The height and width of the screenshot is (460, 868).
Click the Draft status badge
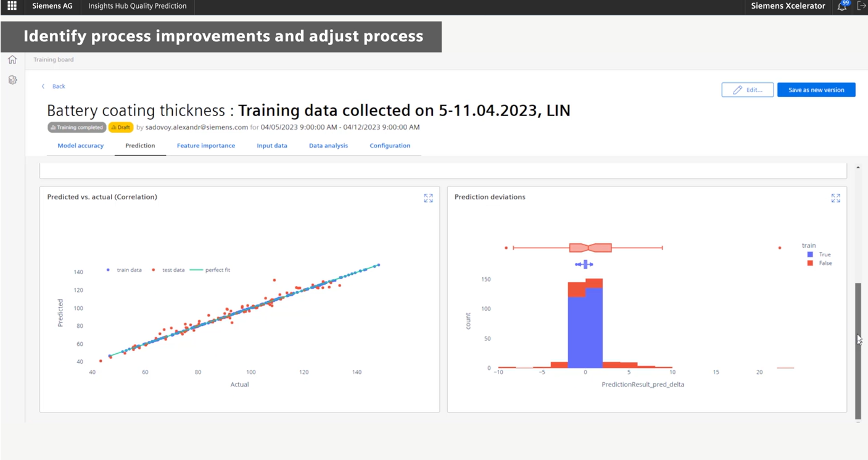coord(121,127)
